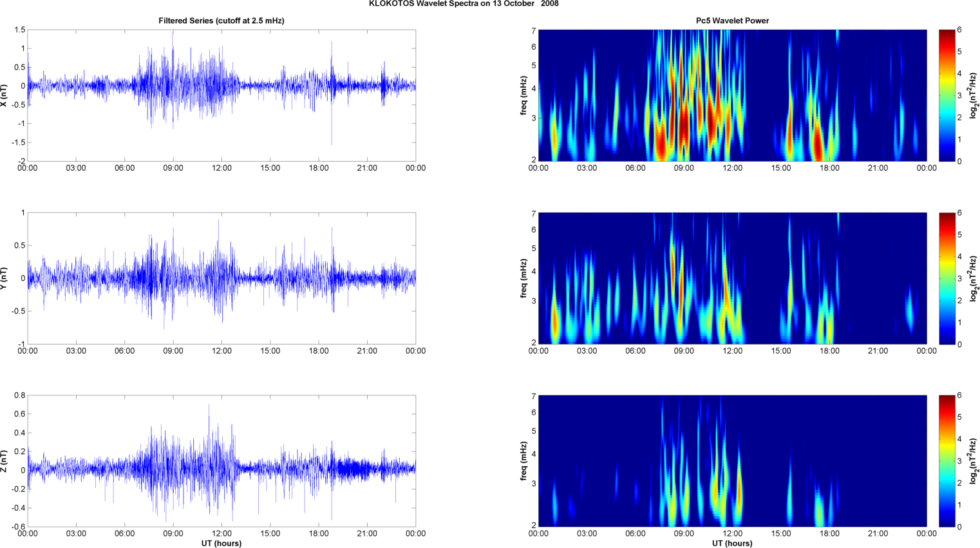Click the 0.8 tick on the Z (nT) axis

click(x=19, y=395)
